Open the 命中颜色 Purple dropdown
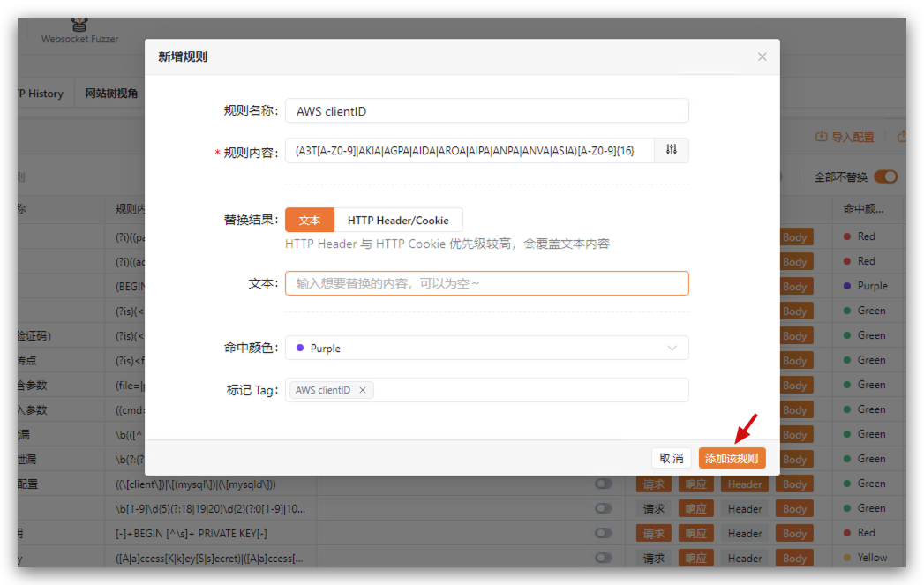Viewport: 924px width, 585px height. 486,349
